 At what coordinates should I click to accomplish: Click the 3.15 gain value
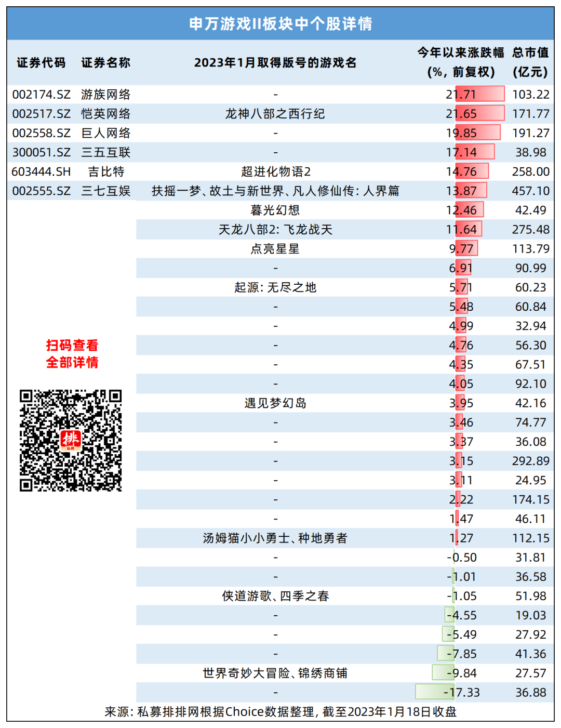[x=461, y=461]
